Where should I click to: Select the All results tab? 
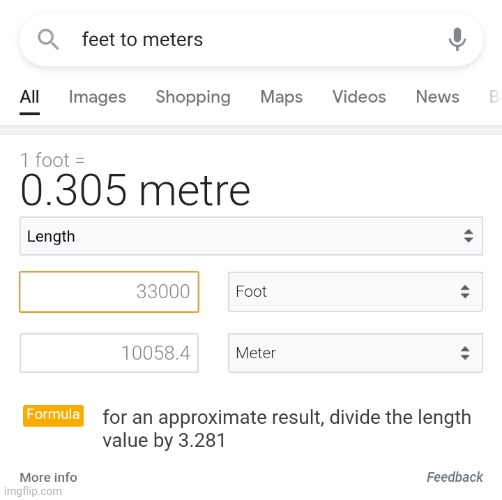[30, 97]
